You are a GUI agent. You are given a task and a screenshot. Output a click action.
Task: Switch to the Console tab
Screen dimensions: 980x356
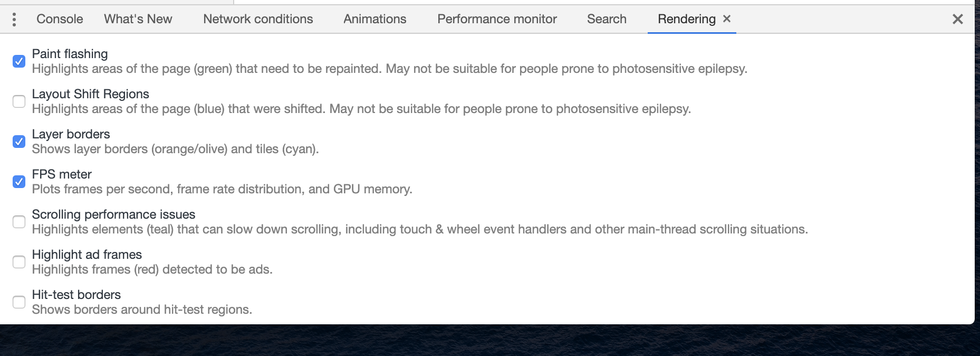(60, 19)
